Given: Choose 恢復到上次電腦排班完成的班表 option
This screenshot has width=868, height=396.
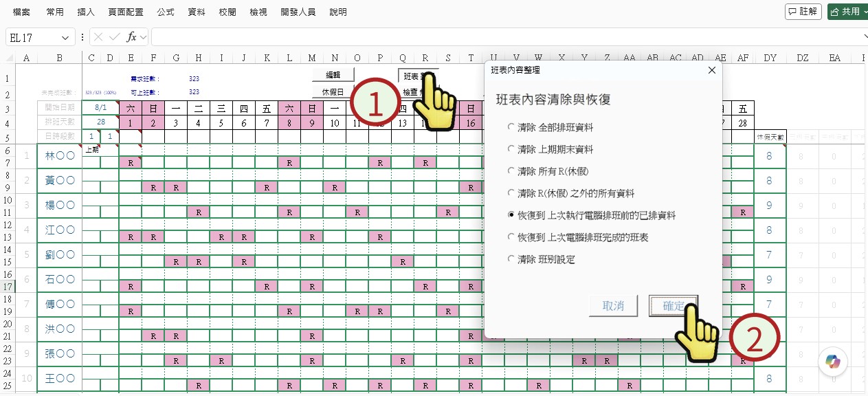Looking at the screenshot, I should (x=511, y=237).
